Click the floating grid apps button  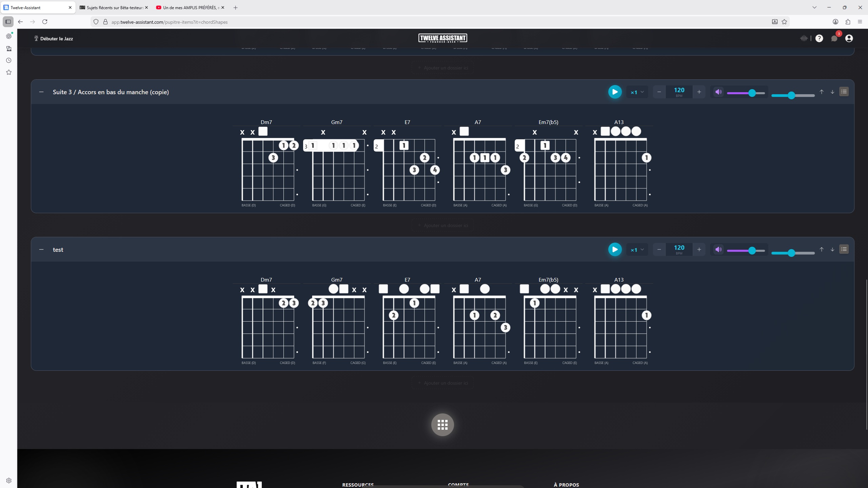click(442, 424)
